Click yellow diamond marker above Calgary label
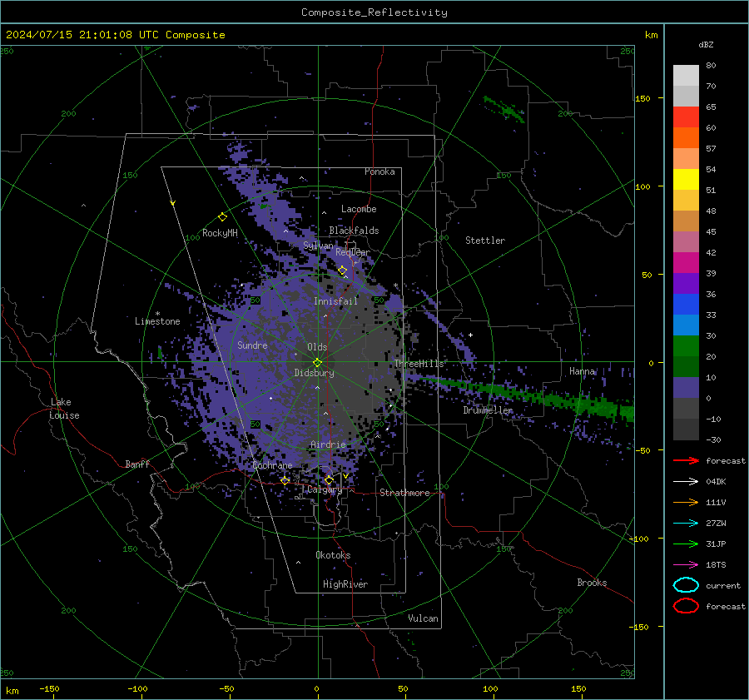749x700 pixels. [329, 479]
